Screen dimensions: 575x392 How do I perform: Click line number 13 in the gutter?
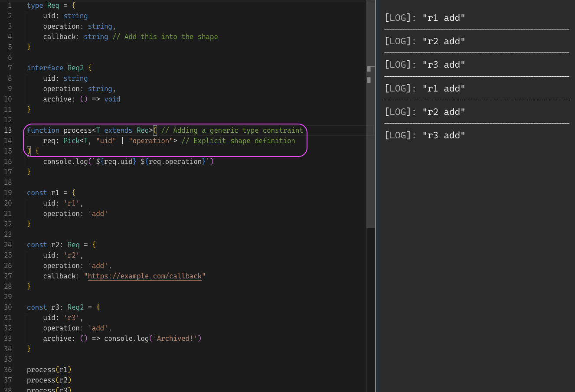point(8,130)
